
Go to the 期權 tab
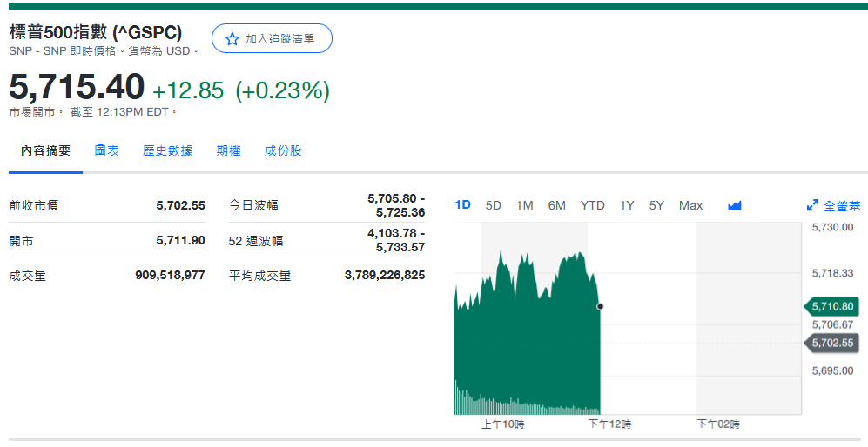click(x=228, y=150)
